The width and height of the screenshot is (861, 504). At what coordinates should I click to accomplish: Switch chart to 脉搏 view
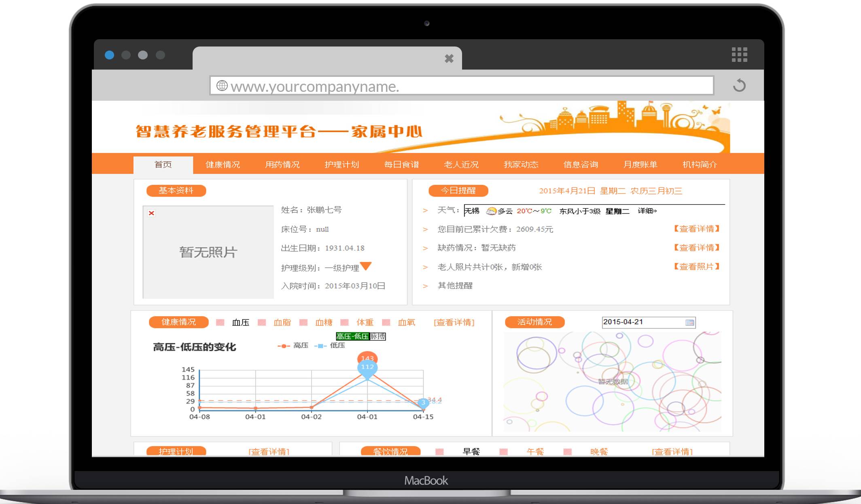(377, 337)
